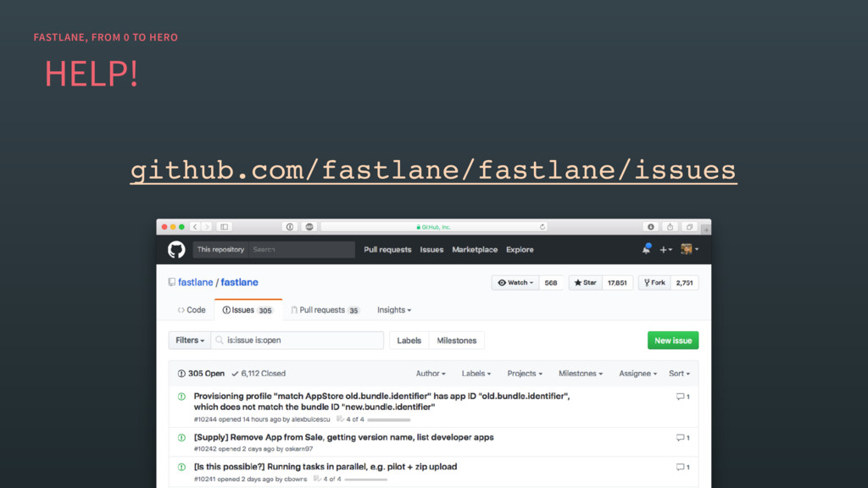Viewport: 868px width, 488px height.
Task: Open author alexbulcescu's profile link
Action: pyautogui.click(x=310, y=419)
